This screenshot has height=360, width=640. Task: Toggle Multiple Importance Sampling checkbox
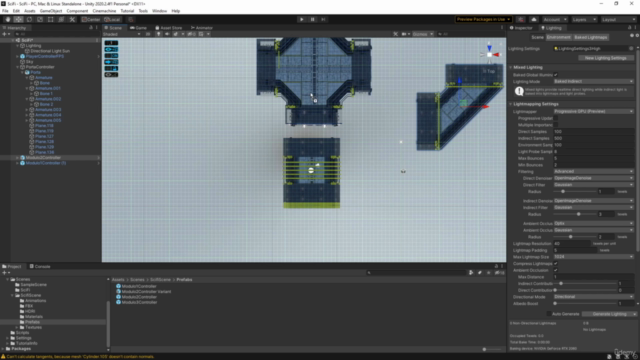coord(556,125)
